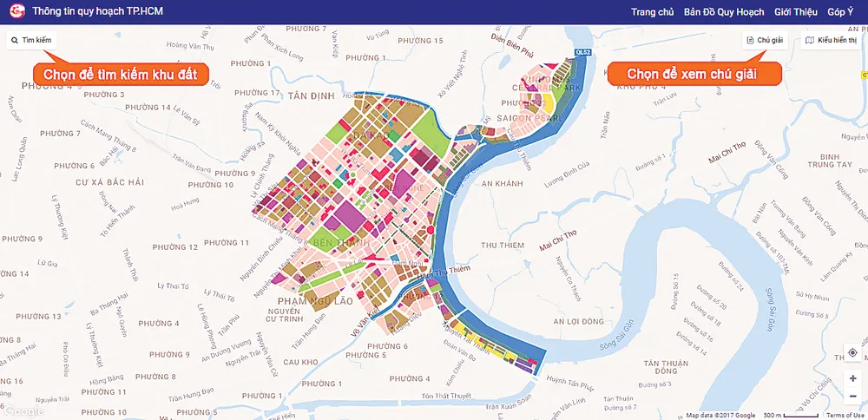Select Góp Ý in the top navigation
Image resolution: width=868 pixels, height=420 pixels.
[x=841, y=12]
